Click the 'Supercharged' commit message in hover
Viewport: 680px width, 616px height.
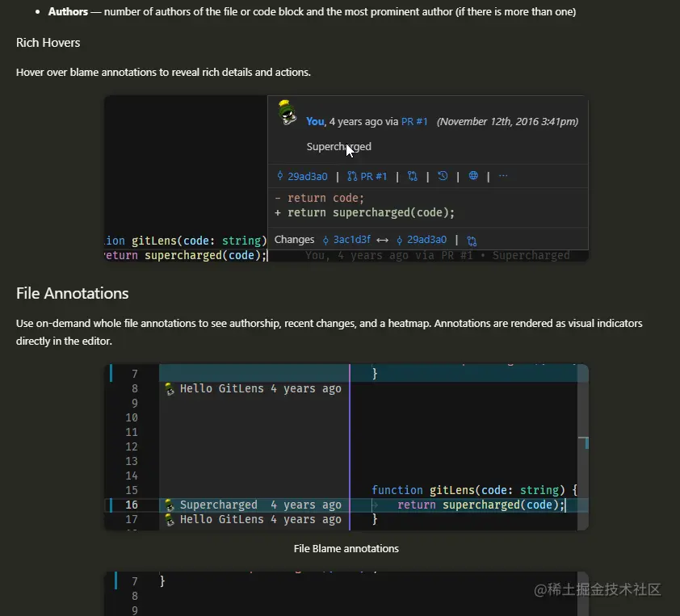pyautogui.click(x=338, y=147)
